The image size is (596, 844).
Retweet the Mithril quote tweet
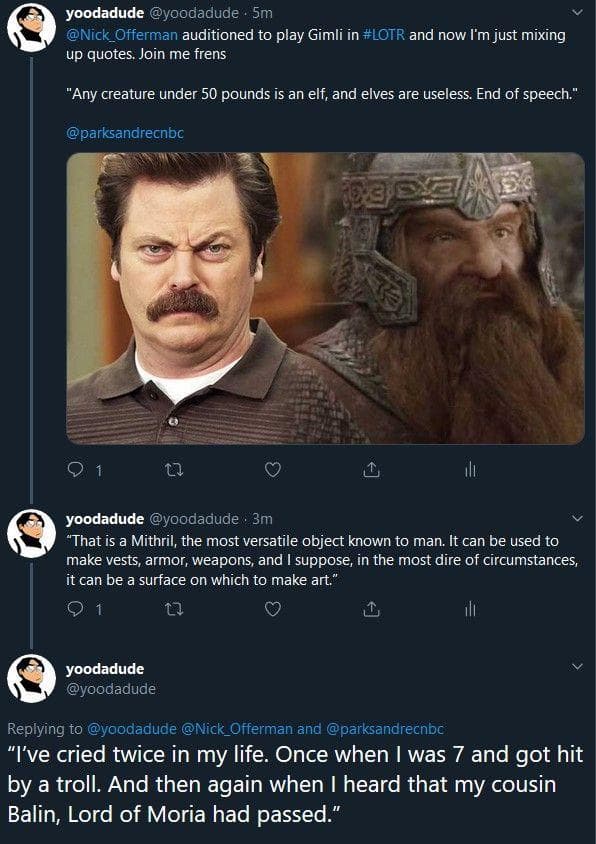[172, 607]
